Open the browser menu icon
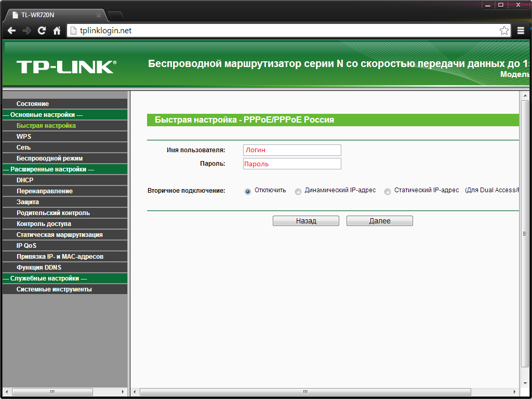Image resolution: width=532 pixels, height=399 pixels. (522, 30)
